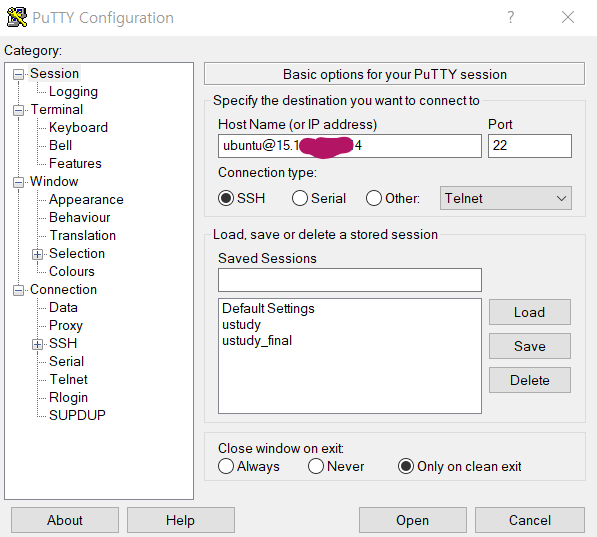
Task: Click the question mark help icon
Action: click(511, 17)
